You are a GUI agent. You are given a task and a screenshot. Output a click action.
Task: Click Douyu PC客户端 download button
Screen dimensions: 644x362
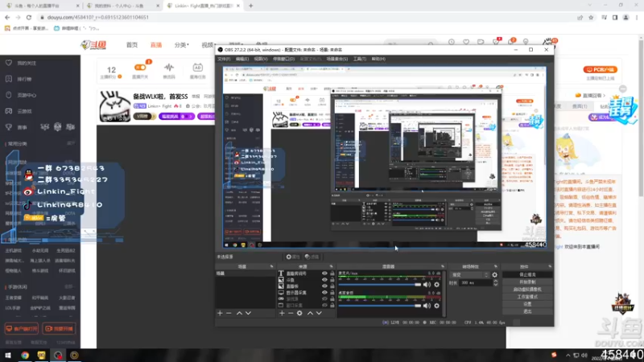pyautogui.click(x=601, y=70)
